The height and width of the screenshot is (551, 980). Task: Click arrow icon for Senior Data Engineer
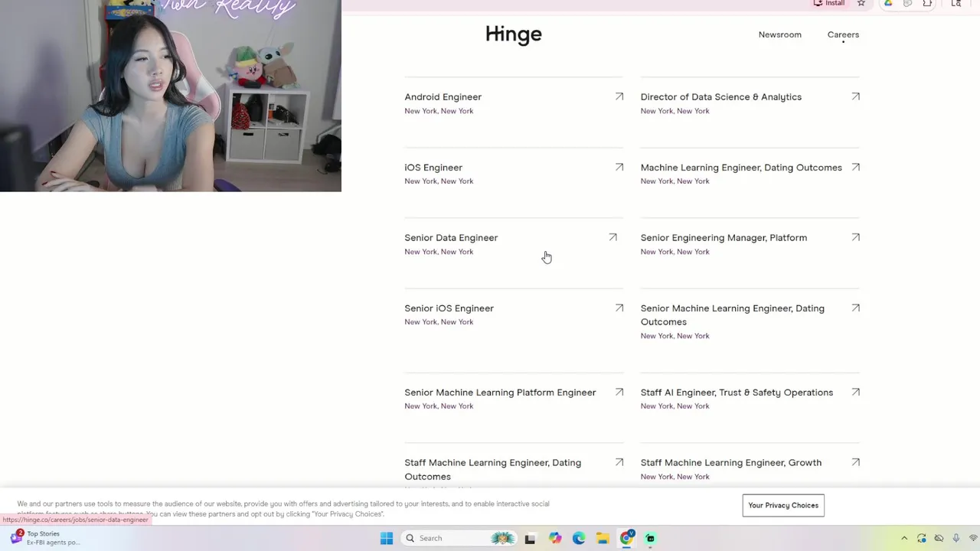pos(612,237)
